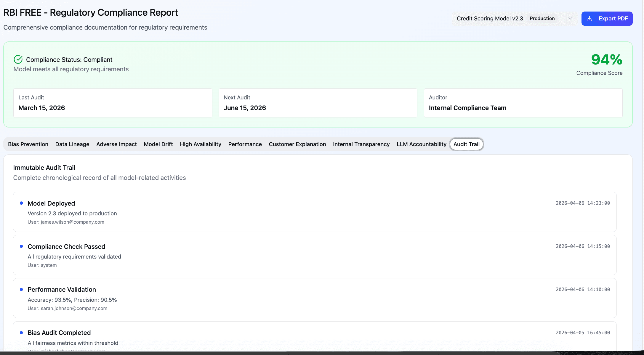Viewport: 644px width, 355px height.
Task: Click timestamp 2026-04-06 14:15:00
Action: (x=583, y=246)
